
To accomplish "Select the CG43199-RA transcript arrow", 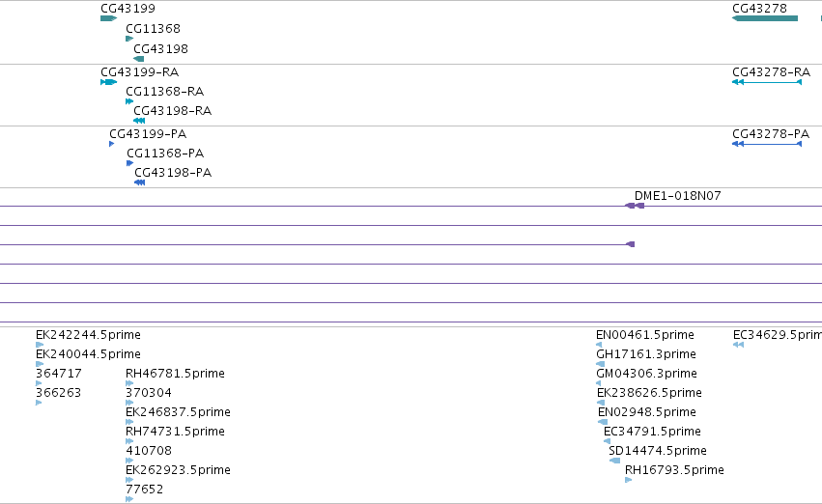I will pos(108,82).
